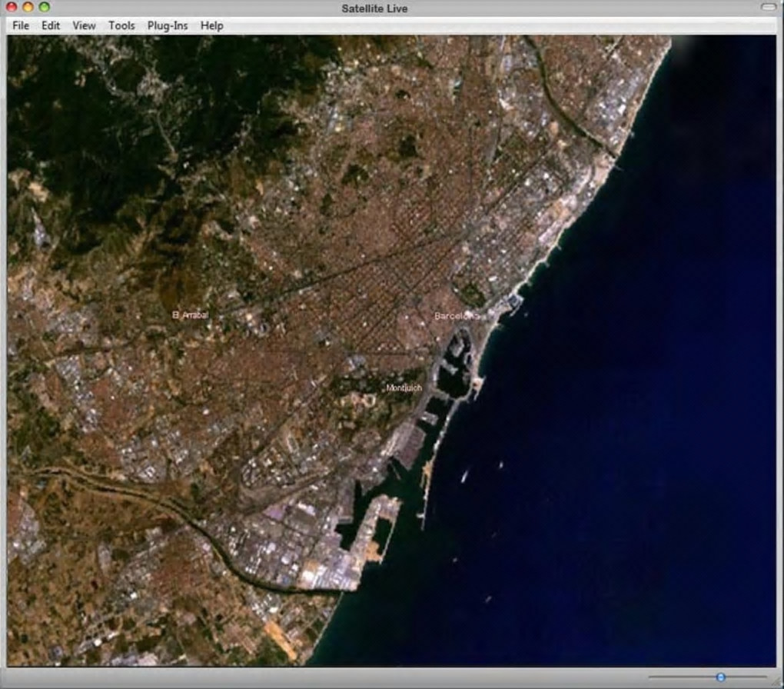Open the Help menu
The height and width of the screenshot is (689, 784).
coord(211,25)
